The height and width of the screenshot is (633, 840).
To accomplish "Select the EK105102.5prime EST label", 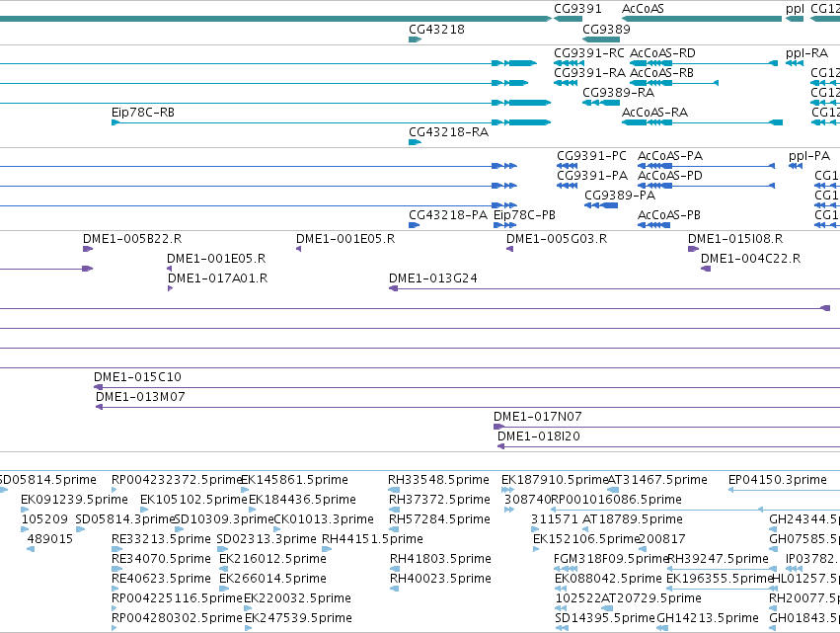I will pyautogui.click(x=193, y=500).
